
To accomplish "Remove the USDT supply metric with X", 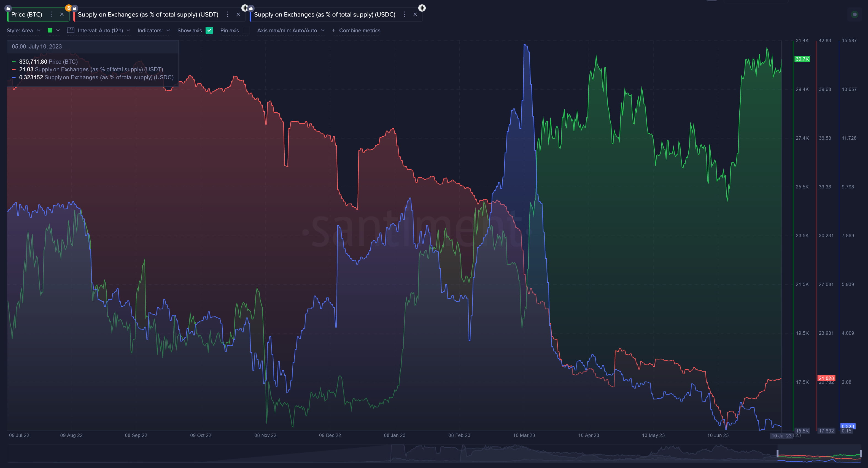I will tap(238, 15).
